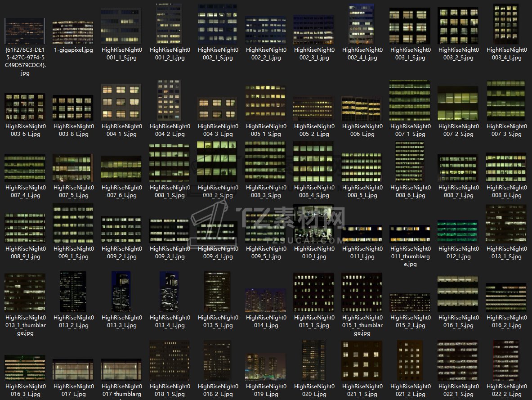The width and height of the screenshot is (532, 400).
Task: Select HighRiseNight0013_4_L.jpg thumbnail
Action: (169, 292)
